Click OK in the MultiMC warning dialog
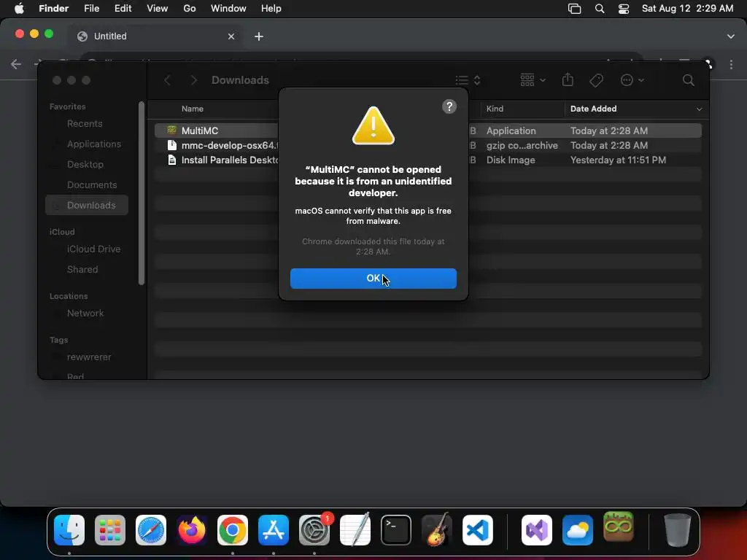This screenshot has height=560, width=747. point(373,279)
